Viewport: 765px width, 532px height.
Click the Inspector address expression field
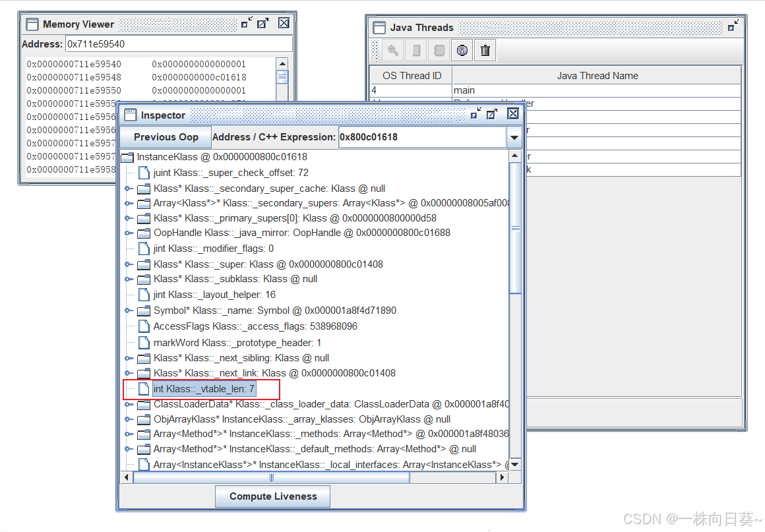point(423,137)
